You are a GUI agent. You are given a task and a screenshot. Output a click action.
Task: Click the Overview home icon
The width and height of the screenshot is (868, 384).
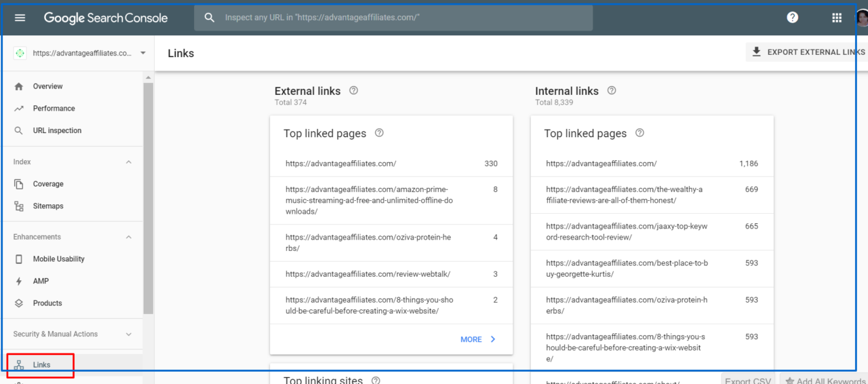tap(19, 86)
